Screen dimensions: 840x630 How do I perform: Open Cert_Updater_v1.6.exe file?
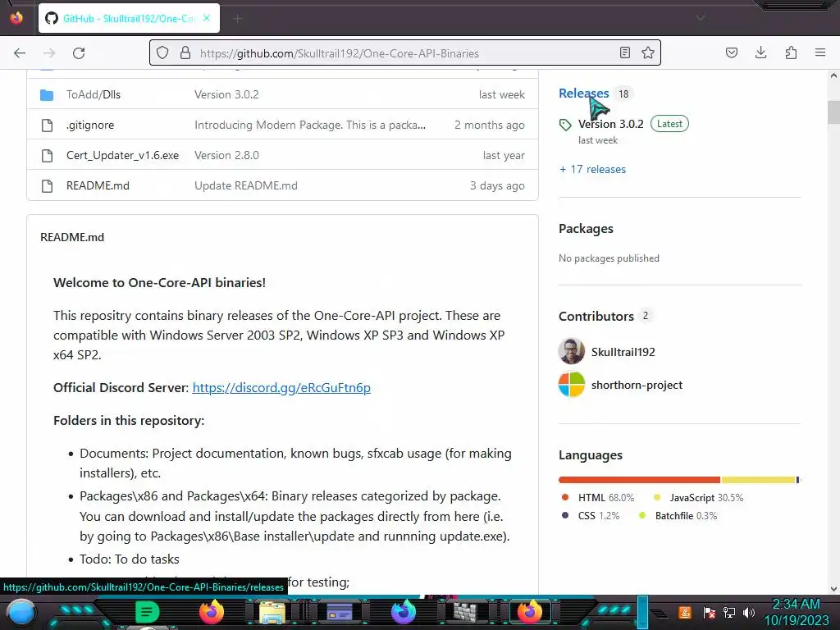point(123,155)
